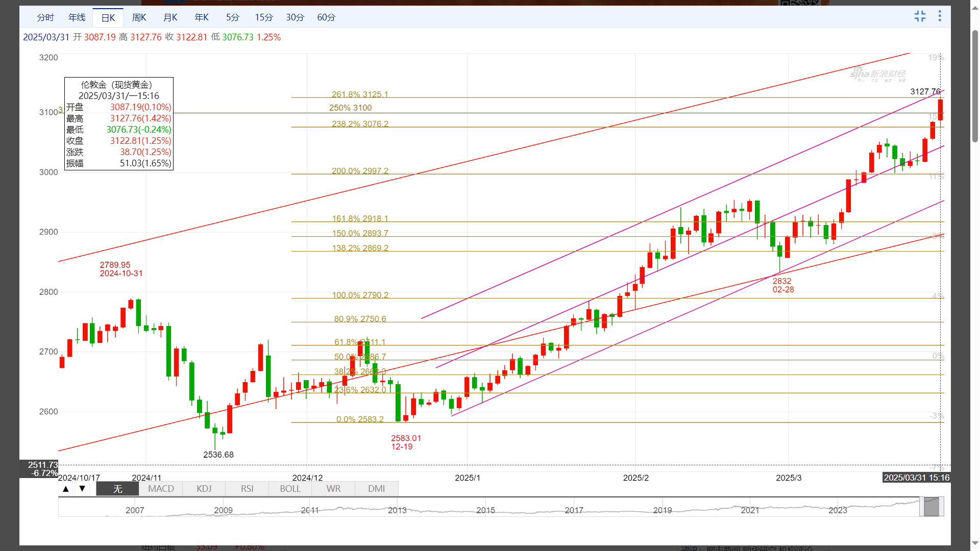This screenshot has width=980, height=551.
Task: Switch to the 周K weekly chart tab
Action: (x=139, y=17)
